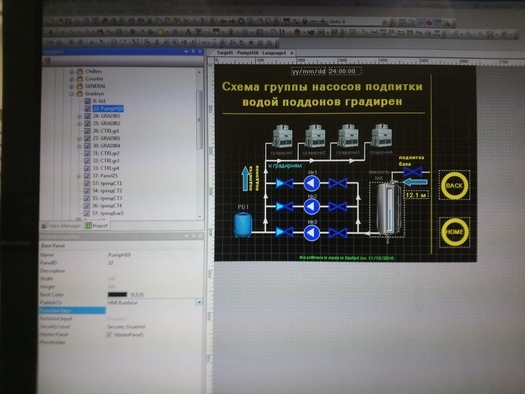Screen dimensions: 525x394
Task: Select the 24:00:00 time display field
Action: point(345,71)
